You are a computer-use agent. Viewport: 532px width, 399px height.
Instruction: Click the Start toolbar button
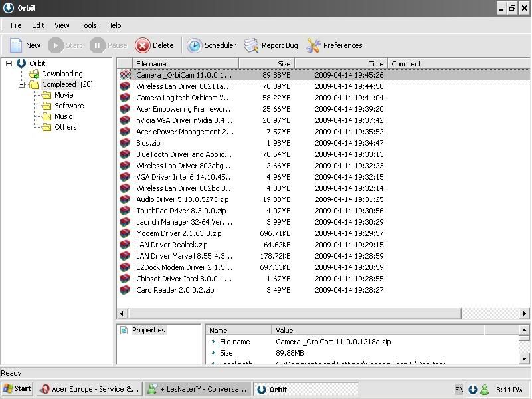point(66,45)
